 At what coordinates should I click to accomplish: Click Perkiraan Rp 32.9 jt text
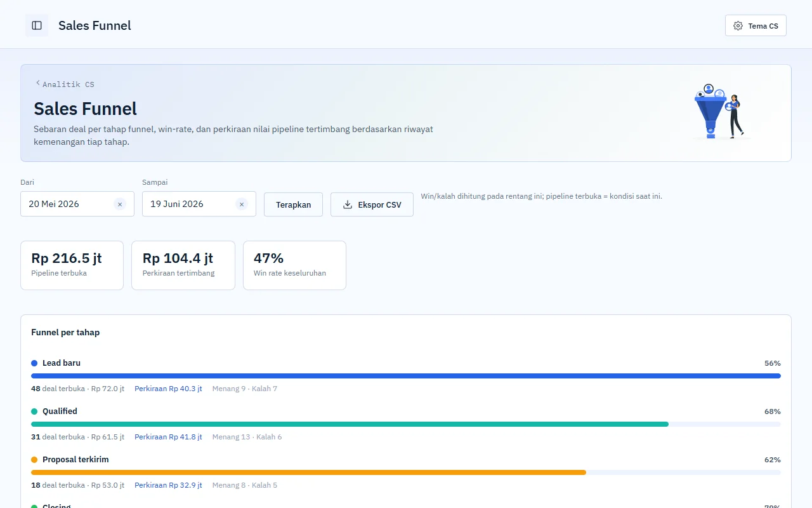168,485
